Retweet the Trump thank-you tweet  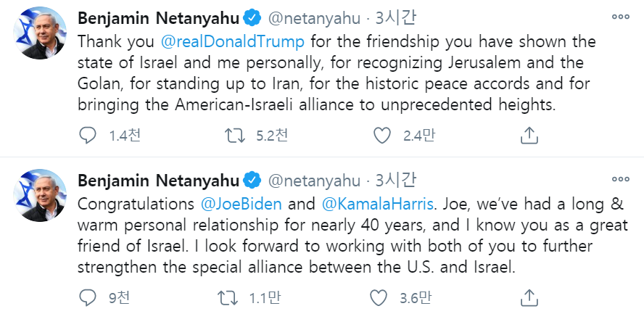(x=233, y=135)
